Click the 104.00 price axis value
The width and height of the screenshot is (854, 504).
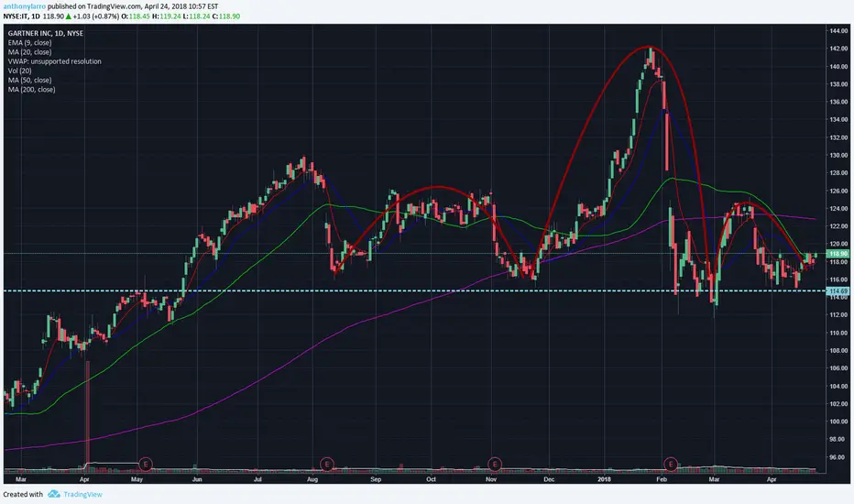838,386
